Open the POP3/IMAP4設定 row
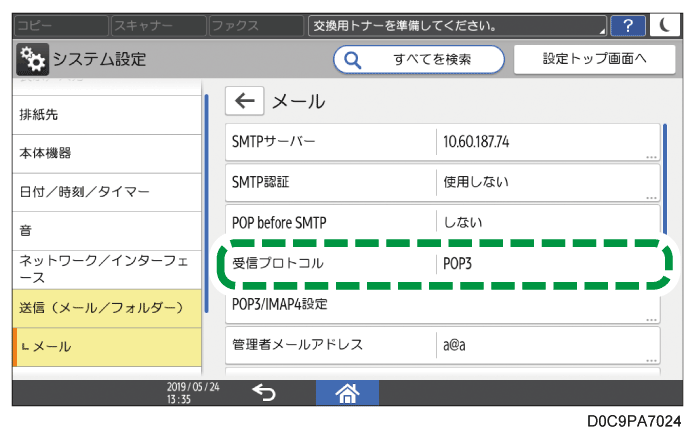 (x=442, y=306)
